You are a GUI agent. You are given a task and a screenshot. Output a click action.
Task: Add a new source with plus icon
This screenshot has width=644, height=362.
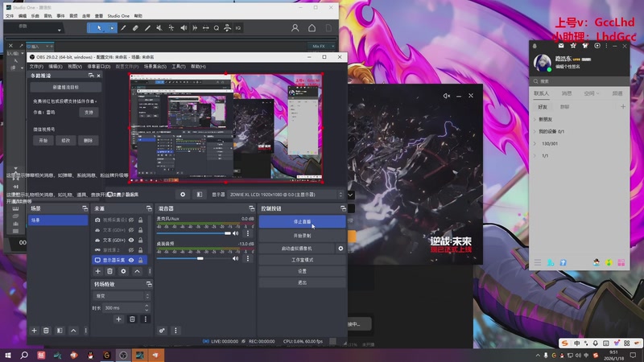click(x=98, y=272)
